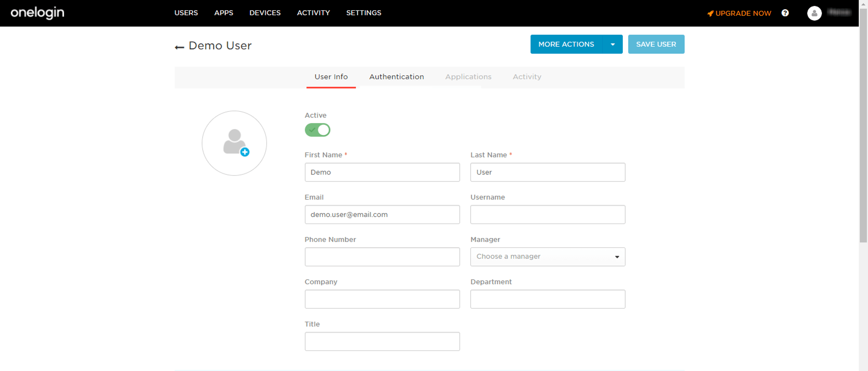Add a profile photo via plus icon

pyautogui.click(x=245, y=152)
